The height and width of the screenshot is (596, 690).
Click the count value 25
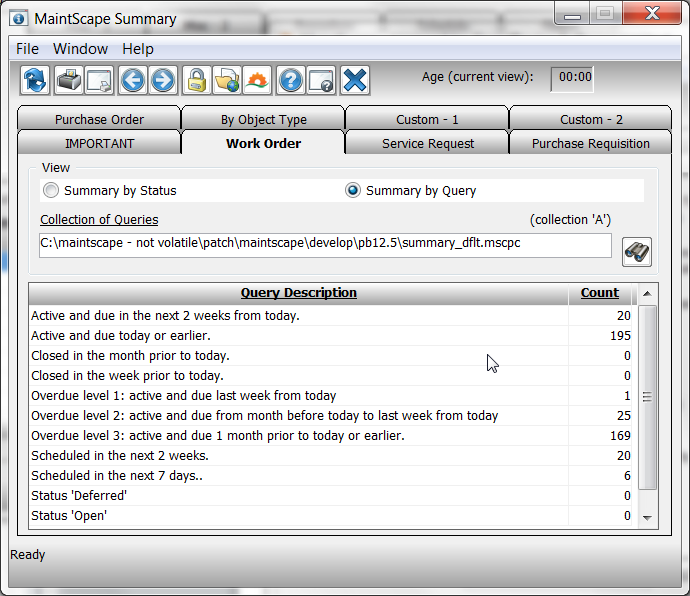tap(624, 416)
